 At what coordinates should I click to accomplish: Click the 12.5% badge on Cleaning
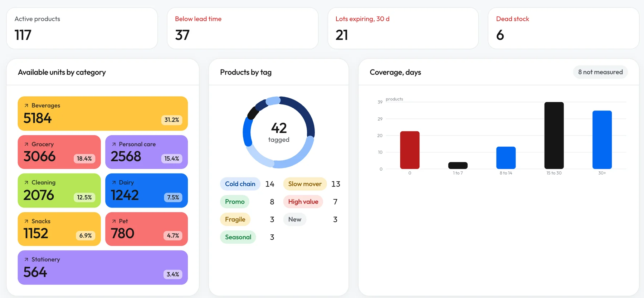(84, 197)
